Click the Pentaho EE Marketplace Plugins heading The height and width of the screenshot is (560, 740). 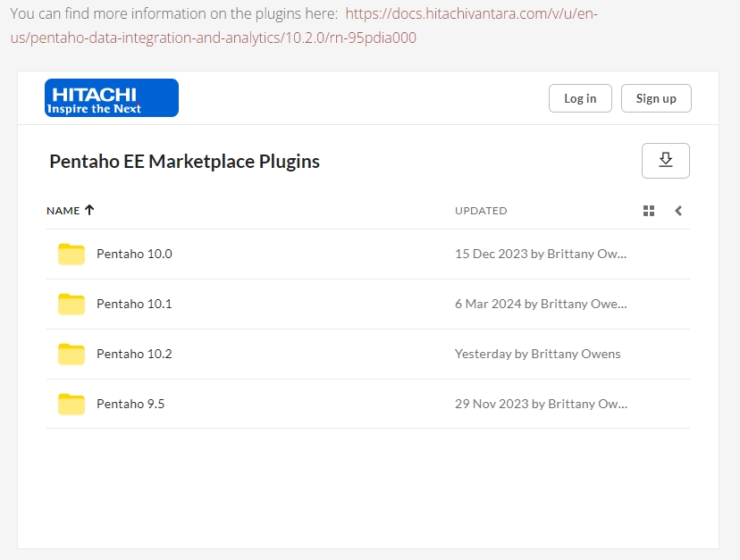184,162
